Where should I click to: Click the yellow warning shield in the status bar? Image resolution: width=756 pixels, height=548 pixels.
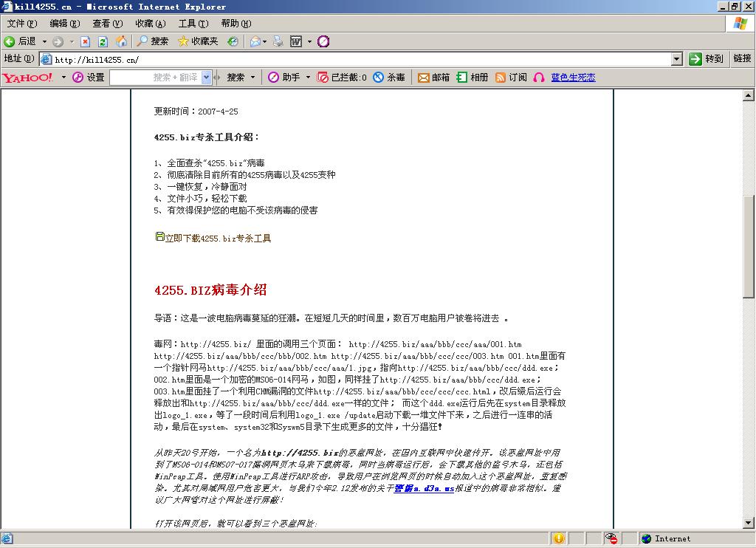tap(559, 538)
